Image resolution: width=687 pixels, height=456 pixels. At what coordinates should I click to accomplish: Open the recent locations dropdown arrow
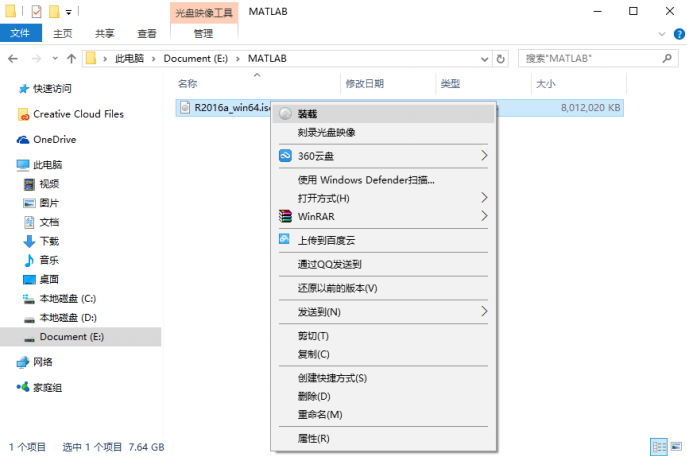click(x=55, y=58)
